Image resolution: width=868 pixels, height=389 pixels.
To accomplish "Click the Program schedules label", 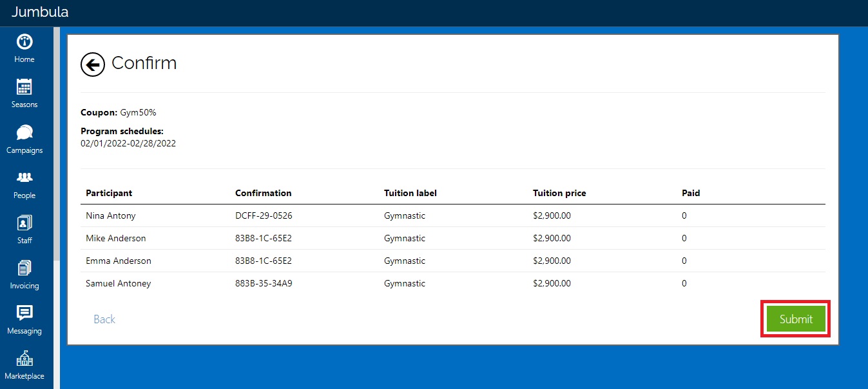I will click(x=122, y=131).
